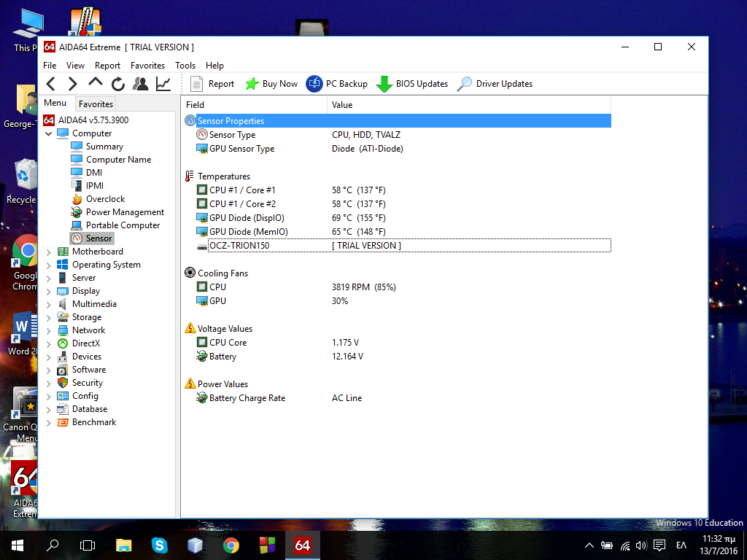Image resolution: width=747 pixels, height=560 pixels.
Task: Select the Sensor Properties header row
Action: pos(398,121)
